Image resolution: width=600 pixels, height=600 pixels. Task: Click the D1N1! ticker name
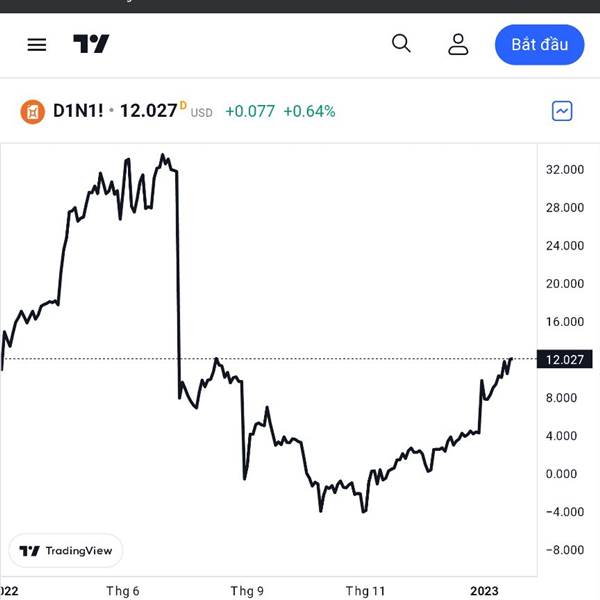click(x=78, y=111)
